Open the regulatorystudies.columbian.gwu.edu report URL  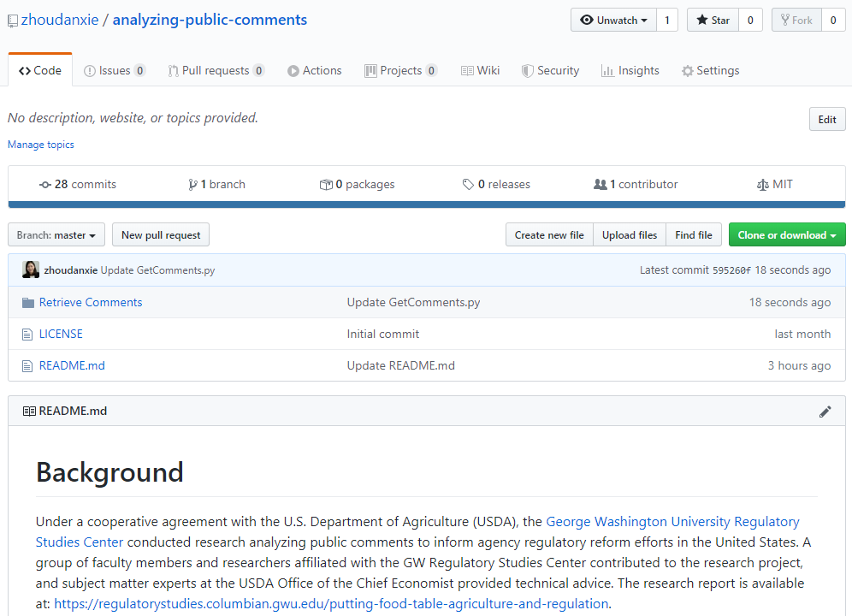[x=331, y=604]
